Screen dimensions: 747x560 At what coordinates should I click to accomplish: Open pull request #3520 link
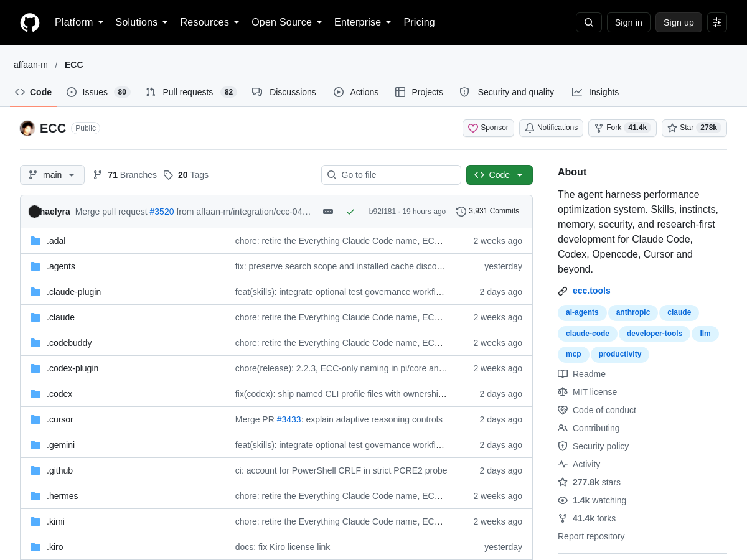pos(162,212)
